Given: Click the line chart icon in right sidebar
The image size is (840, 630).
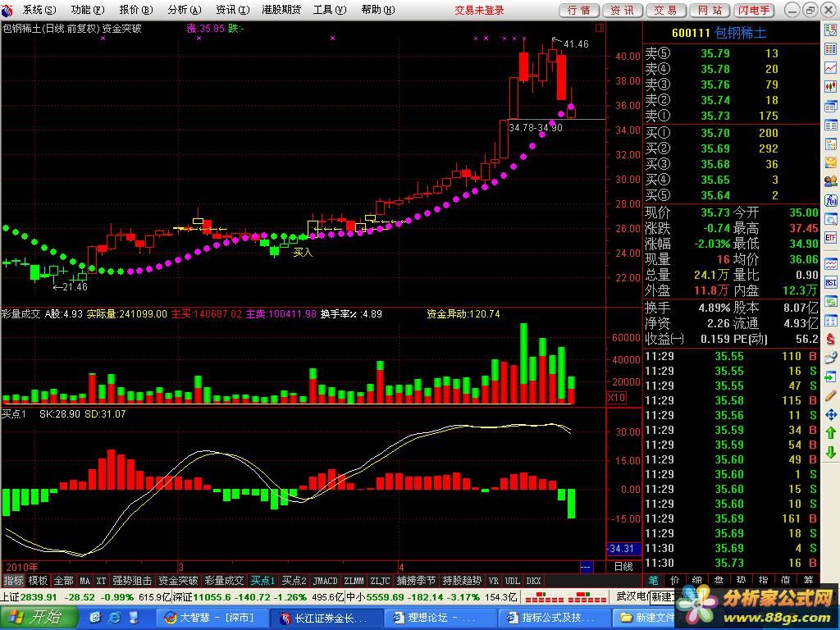Looking at the screenshot, I should click(830, 67).
